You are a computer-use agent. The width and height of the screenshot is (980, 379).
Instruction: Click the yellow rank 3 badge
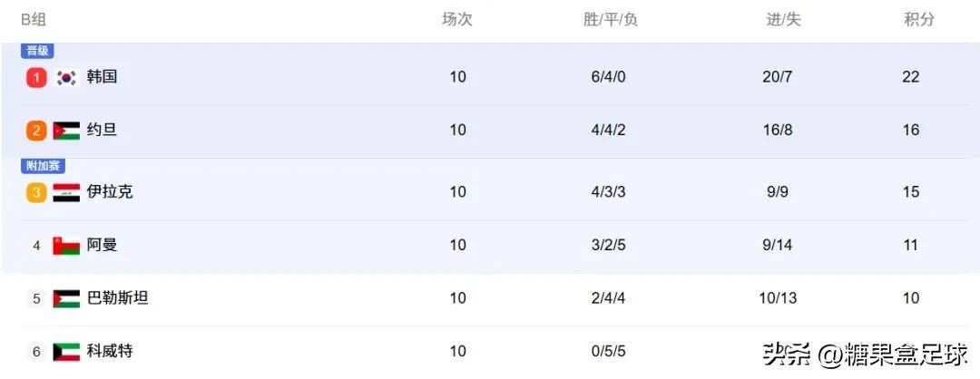pos(36,192)
